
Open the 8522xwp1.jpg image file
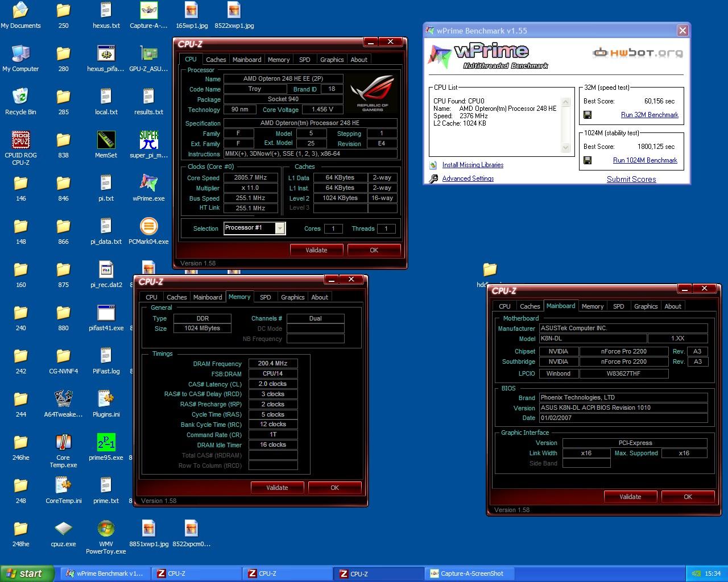(x=234, y=11)
